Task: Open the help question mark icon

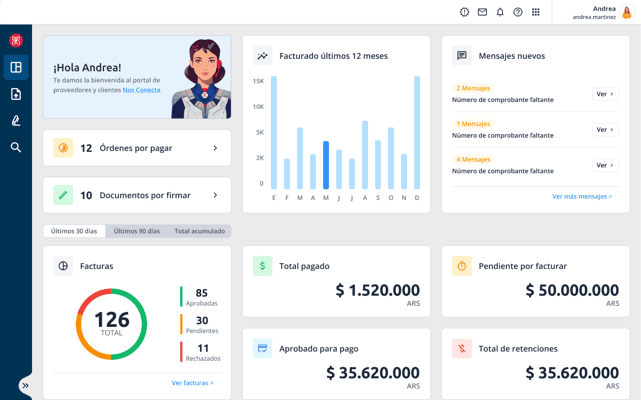Action: tap(518, 12)
